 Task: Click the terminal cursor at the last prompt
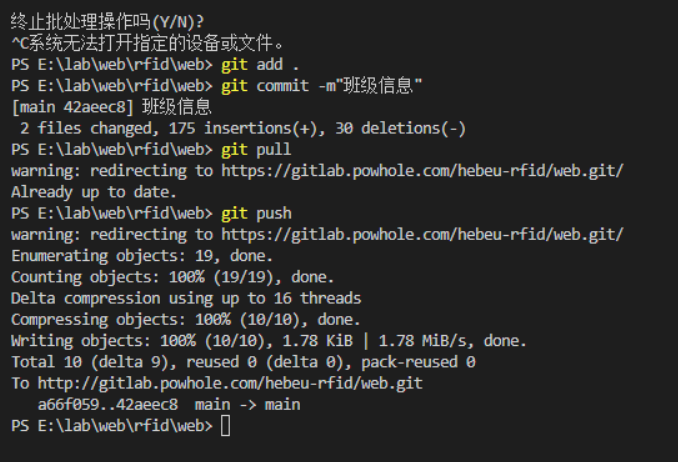coord(225,426)
